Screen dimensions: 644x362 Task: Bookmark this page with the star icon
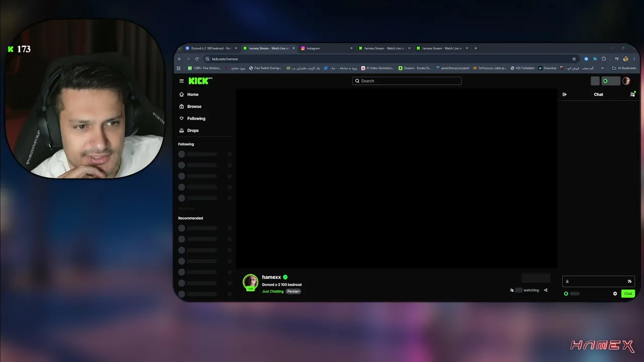(x=574, y=59)
